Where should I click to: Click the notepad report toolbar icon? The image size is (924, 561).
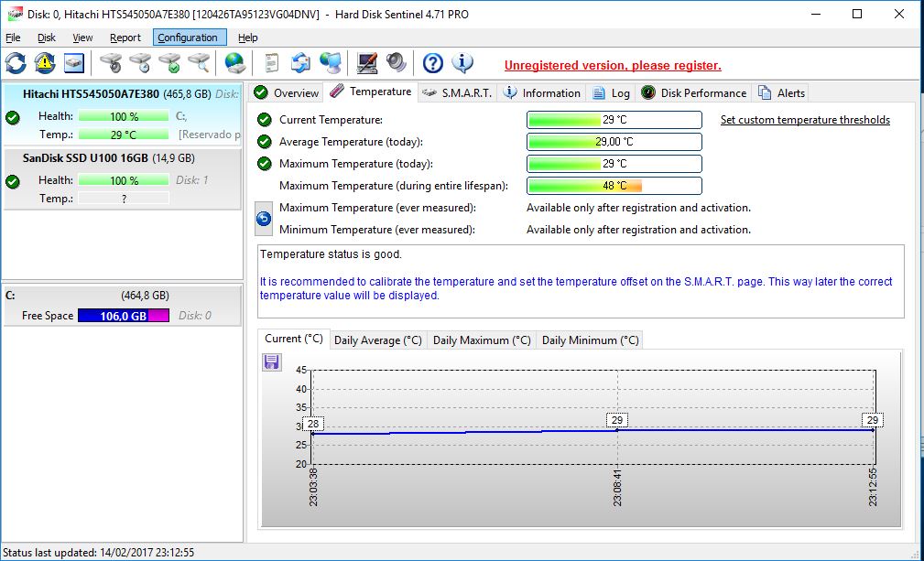pyautogui.click(x=272, y=63)
